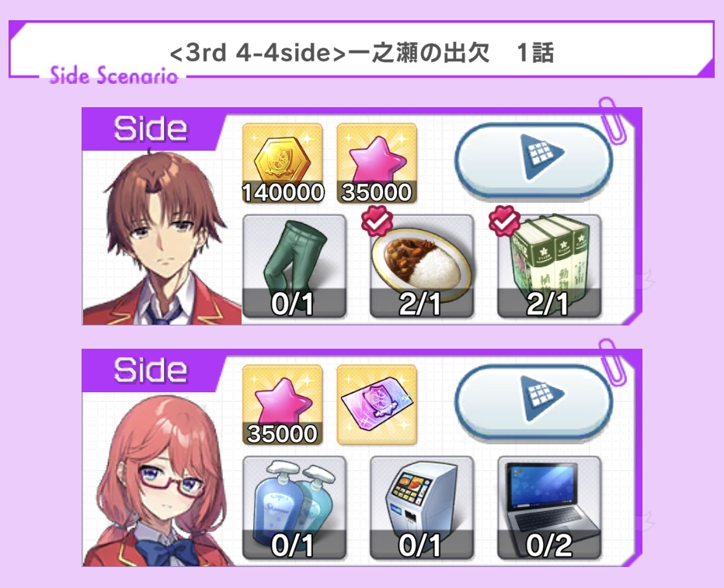
Task: Tap the red-haired girl with glasses portrait
Action: [159, 480]
